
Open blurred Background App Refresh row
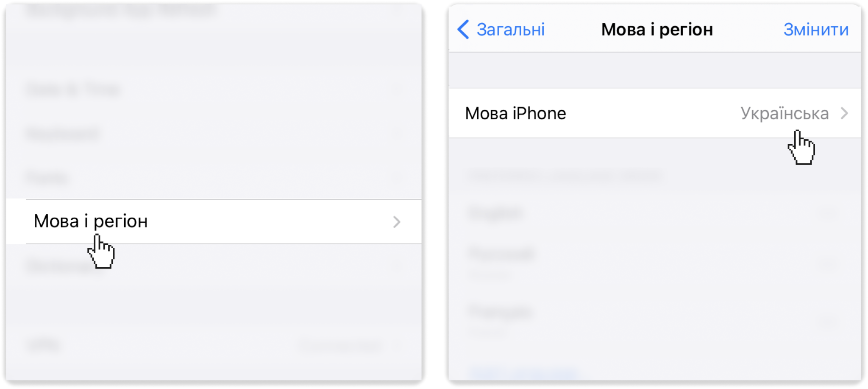(x=214, y=11)
